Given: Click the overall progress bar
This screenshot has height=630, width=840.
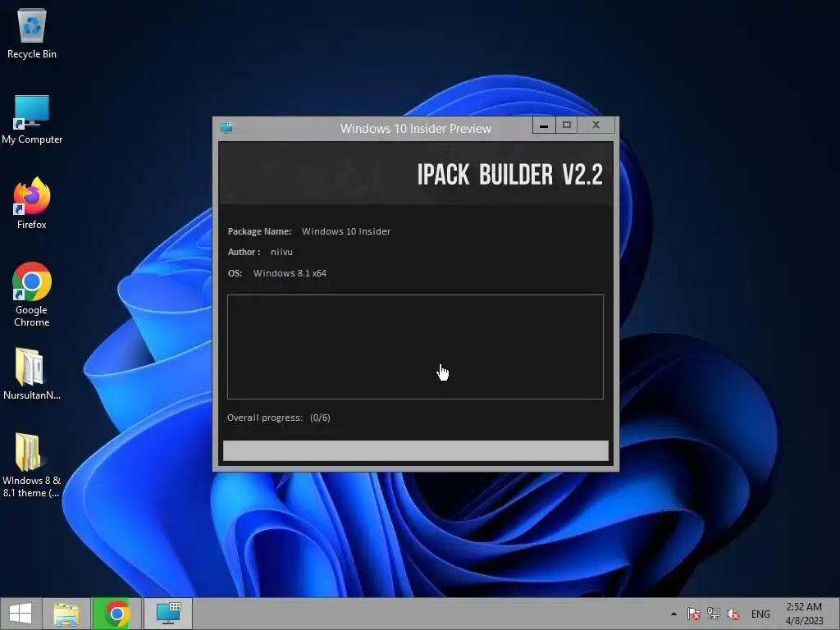Looking at the screenshot, I should 416,450.
